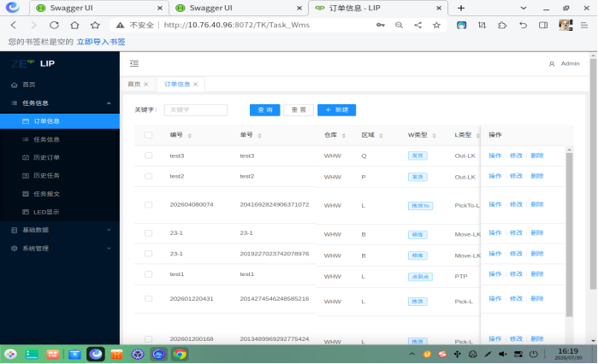598x364 pixels.
Task: Open the Chrome icon in the taskbar
Action: pyautogui.click(x=180, y=354)
